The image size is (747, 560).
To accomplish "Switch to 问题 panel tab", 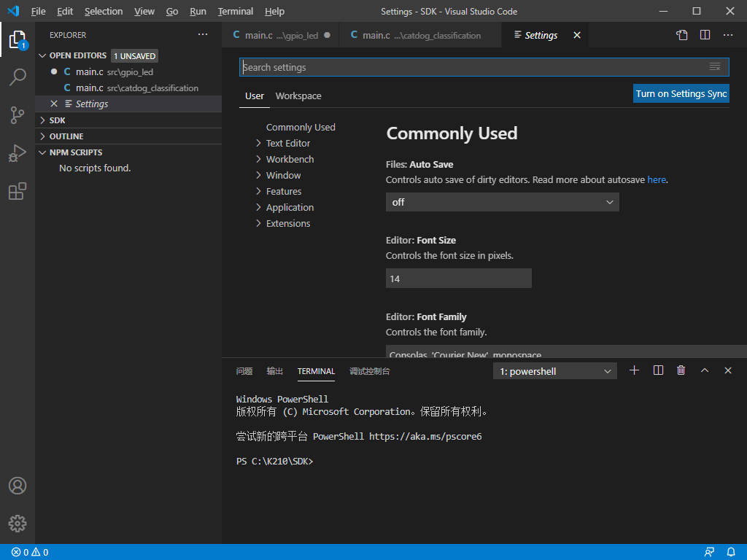I will pyautogui.click(x=244, y=371).
